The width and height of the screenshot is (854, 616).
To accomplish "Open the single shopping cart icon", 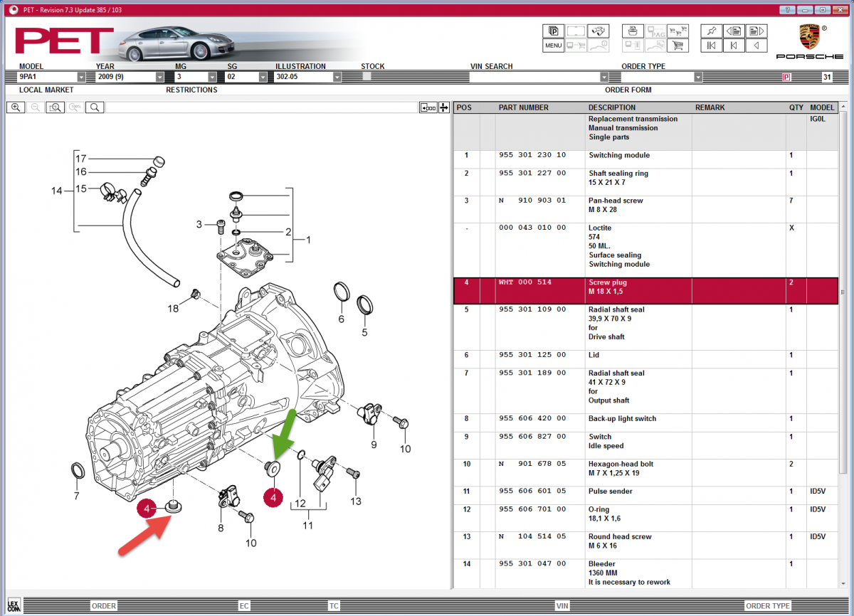I will tap(678, 46).
